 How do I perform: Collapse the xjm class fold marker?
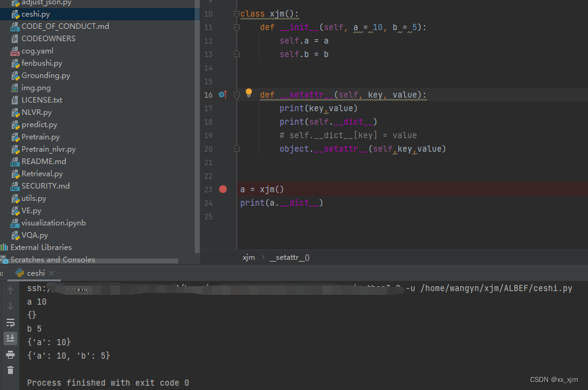[237, 14]
